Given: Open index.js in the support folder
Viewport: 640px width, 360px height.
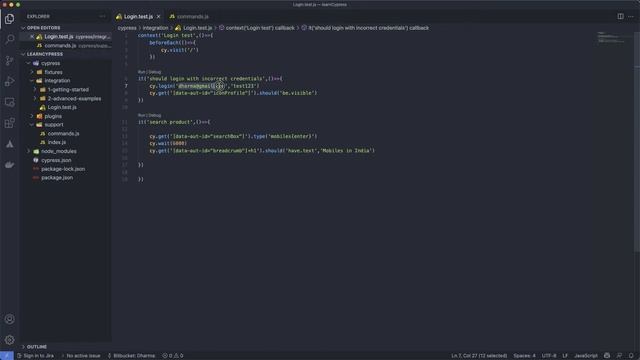Looking at the screenshot, I should pyautogui.click(x=56, y=142).
